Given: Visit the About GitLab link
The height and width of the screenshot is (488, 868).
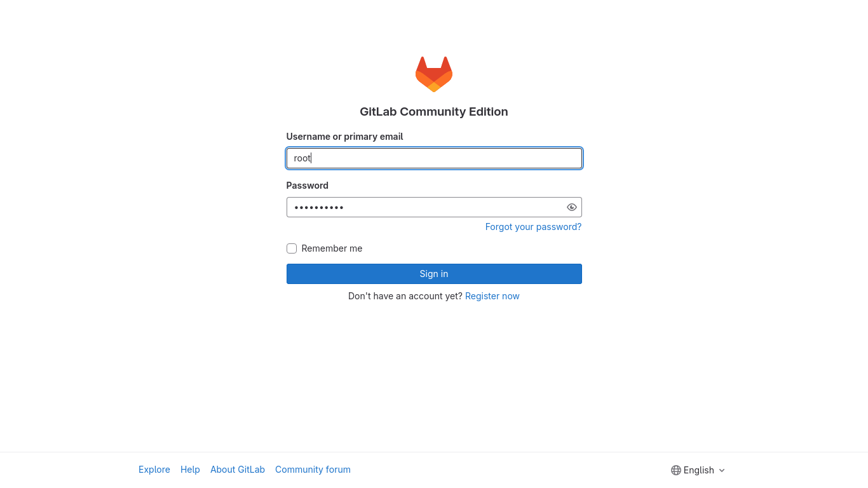Looking at the screenshot, I should [238, 470].
